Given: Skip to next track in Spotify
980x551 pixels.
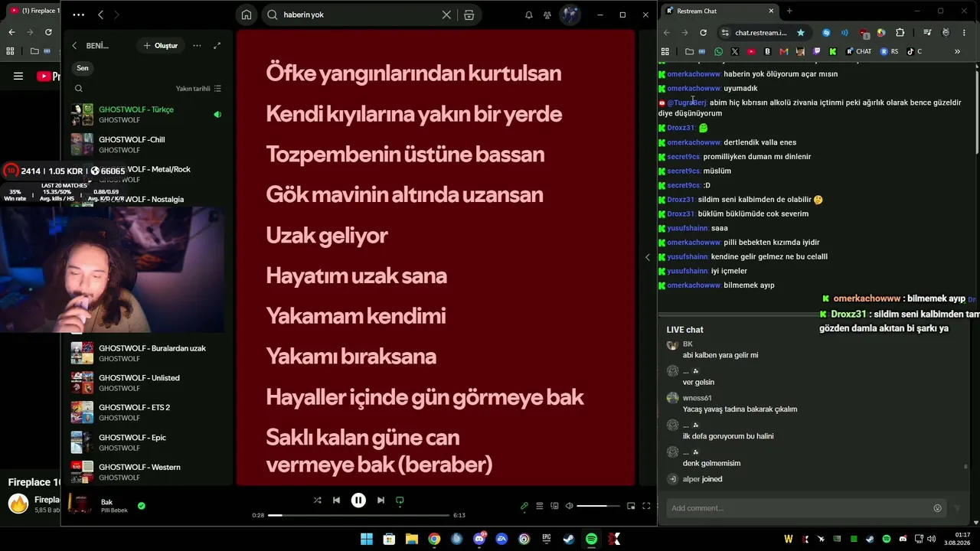Looking at the screenshot, I should tap(381, 500).
